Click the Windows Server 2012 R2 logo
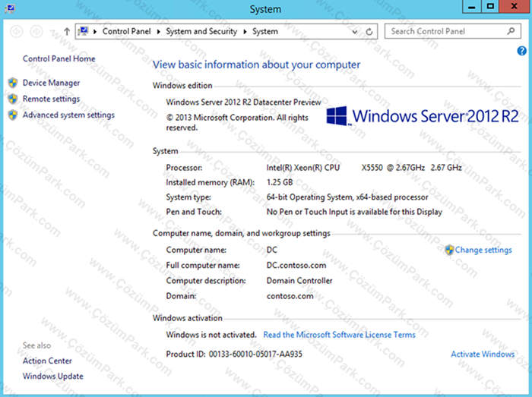The height and width of the screenshot is (397, 532). [423, 116]
